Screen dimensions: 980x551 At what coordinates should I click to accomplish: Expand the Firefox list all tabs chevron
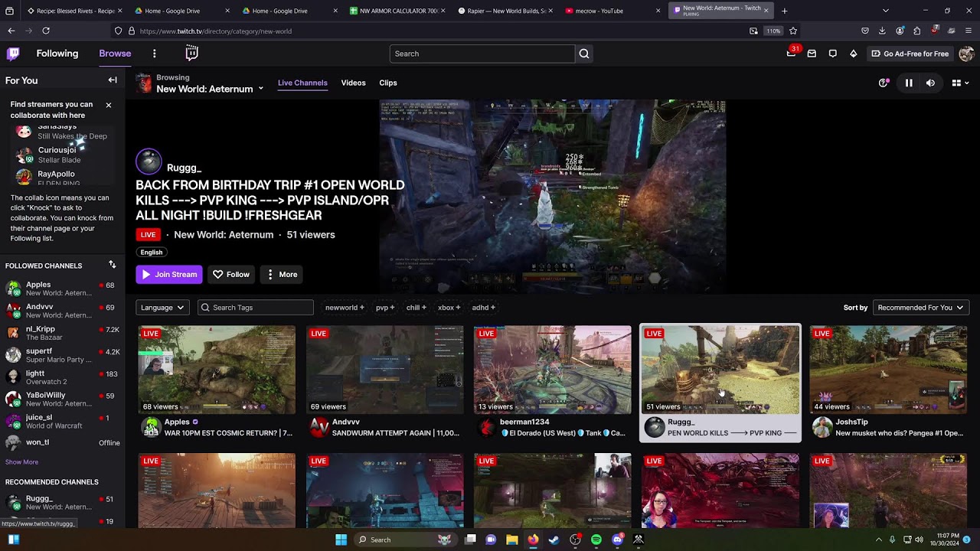pos(886,11)
